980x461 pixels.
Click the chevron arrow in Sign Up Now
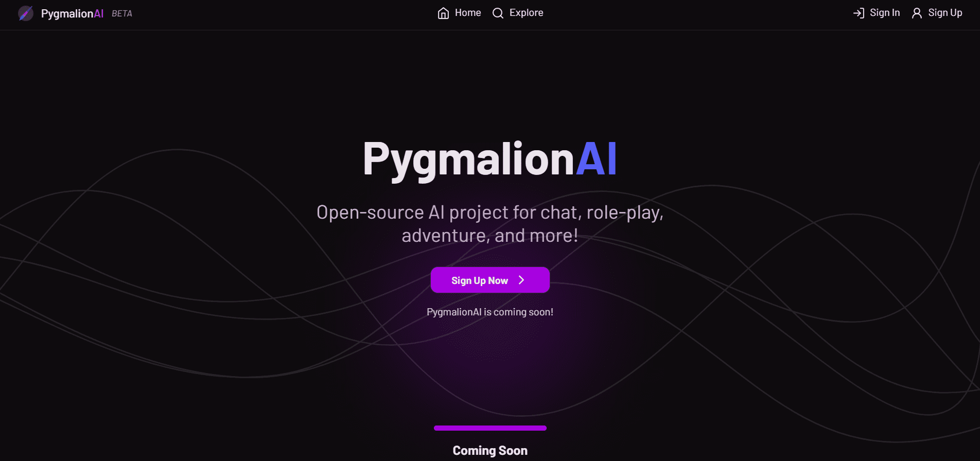pyautogui.click(x=521, y=280)
